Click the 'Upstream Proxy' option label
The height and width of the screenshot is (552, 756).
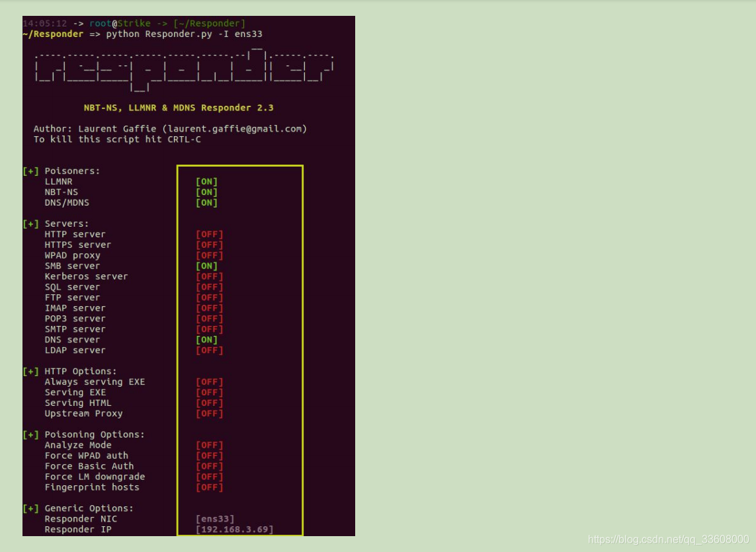point(83,414)
